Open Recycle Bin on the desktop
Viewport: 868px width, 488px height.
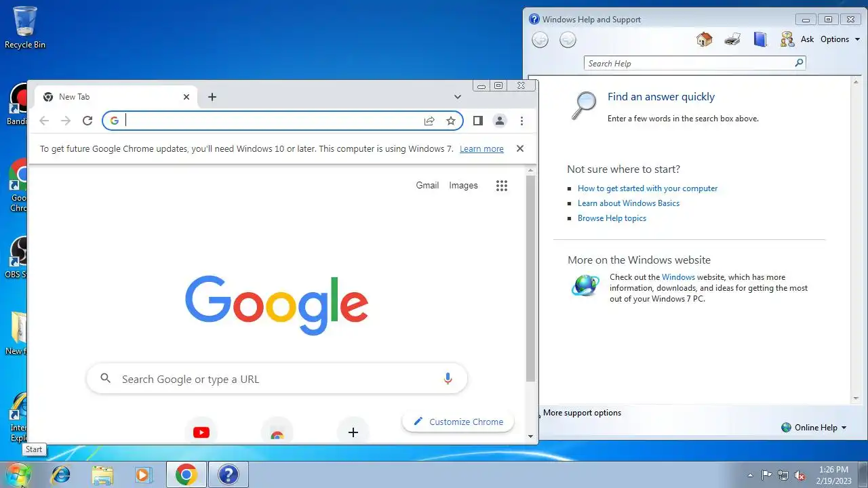tap(25, 28)
